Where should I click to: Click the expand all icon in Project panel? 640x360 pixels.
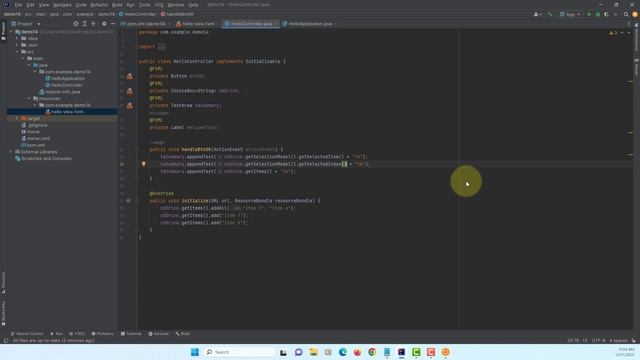(x=84, y=24)
